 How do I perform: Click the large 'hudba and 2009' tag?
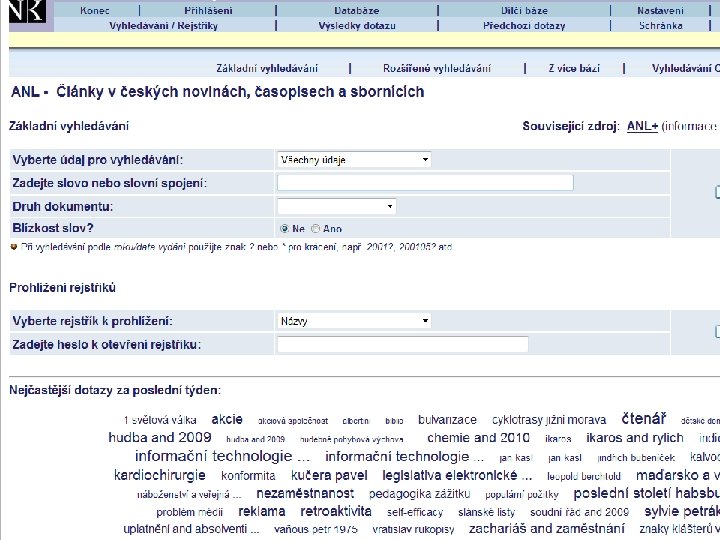160,437
